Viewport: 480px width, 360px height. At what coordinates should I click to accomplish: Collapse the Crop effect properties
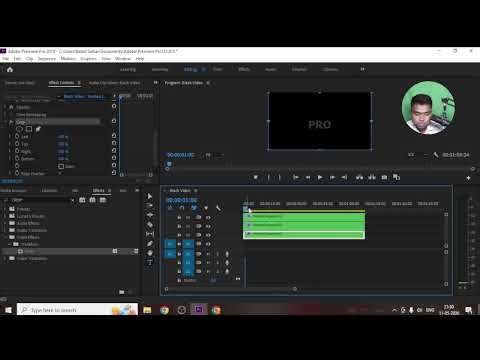(5, 122)
